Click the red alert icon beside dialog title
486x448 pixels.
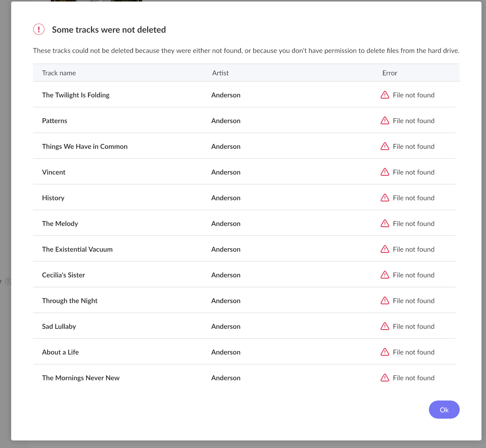click(39, 29)
